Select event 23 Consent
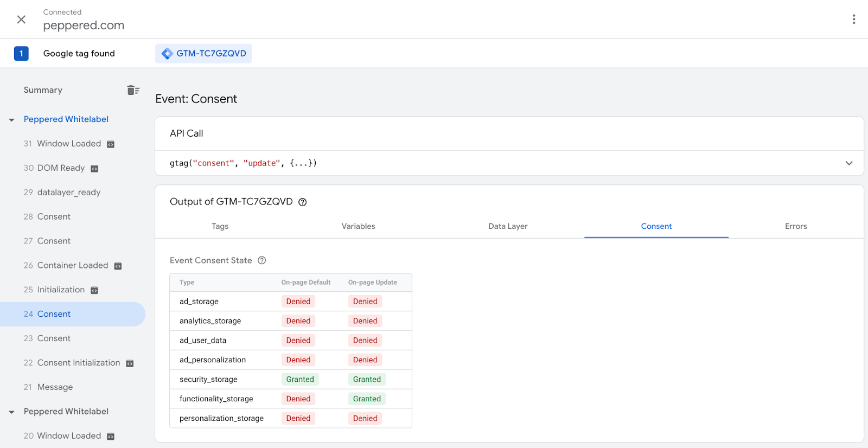 pos(47,338)
